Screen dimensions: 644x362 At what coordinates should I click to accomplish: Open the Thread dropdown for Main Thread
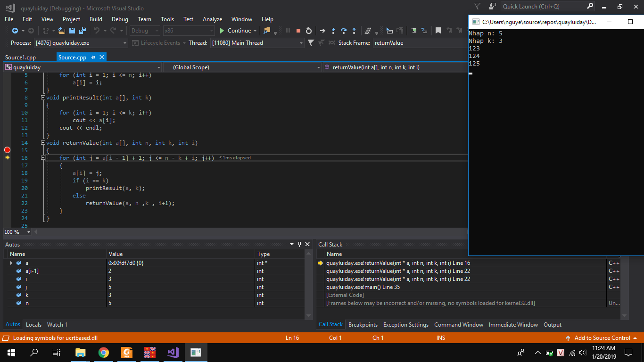click(x=301, y=43)
